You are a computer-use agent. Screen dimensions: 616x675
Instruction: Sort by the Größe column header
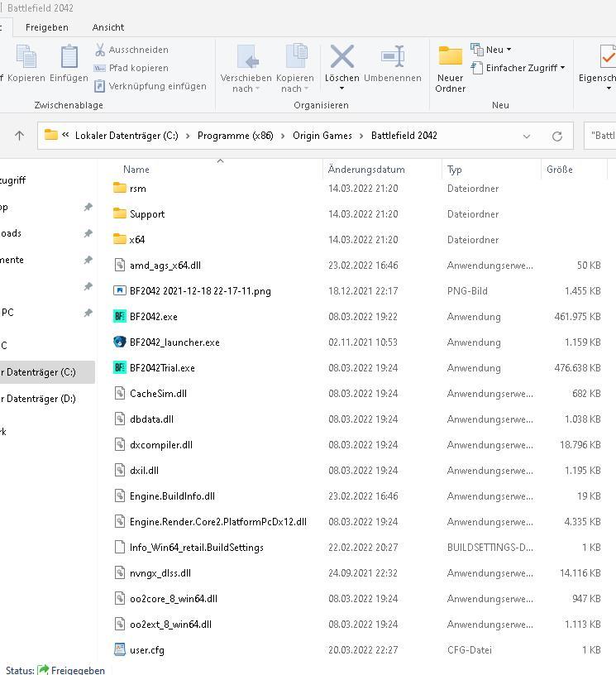(560, 170)
